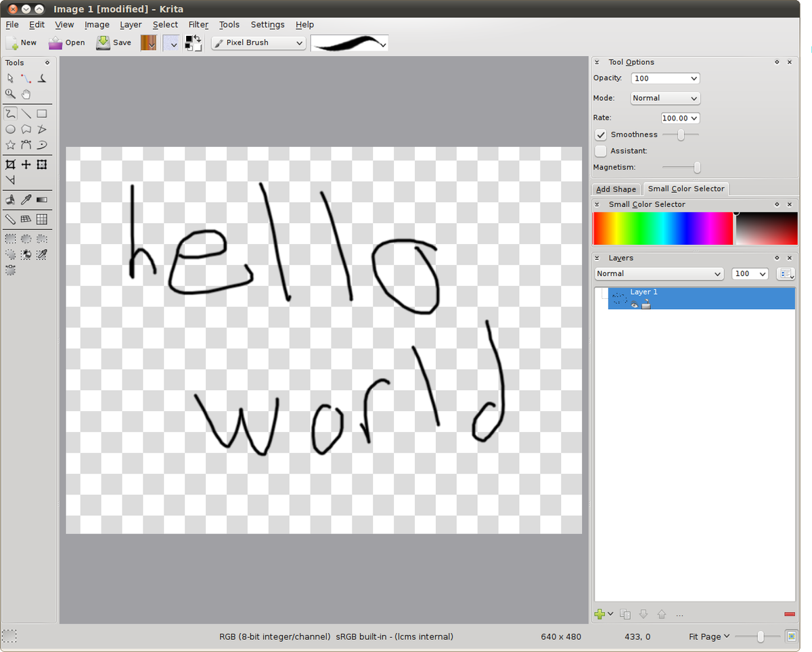The height and width of the screenshot is (652, 812).
Task: Choose the Rectangle shape tool
Action: pyautogui.click(x=42, y=114)
